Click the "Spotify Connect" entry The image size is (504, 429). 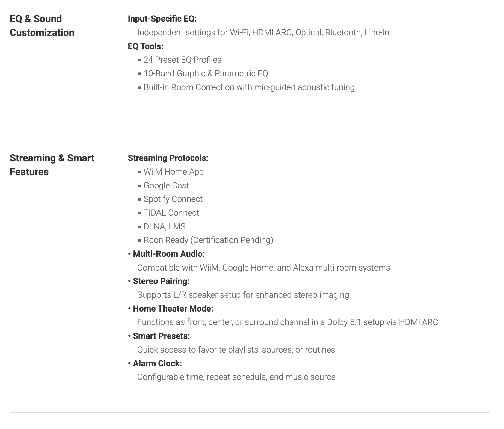coord(173,199)
